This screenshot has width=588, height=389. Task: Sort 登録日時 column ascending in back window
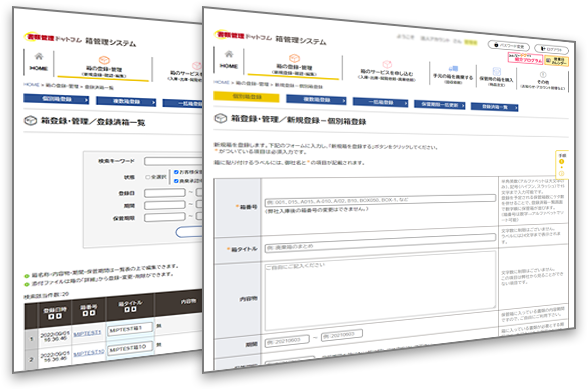coord(51,316)
